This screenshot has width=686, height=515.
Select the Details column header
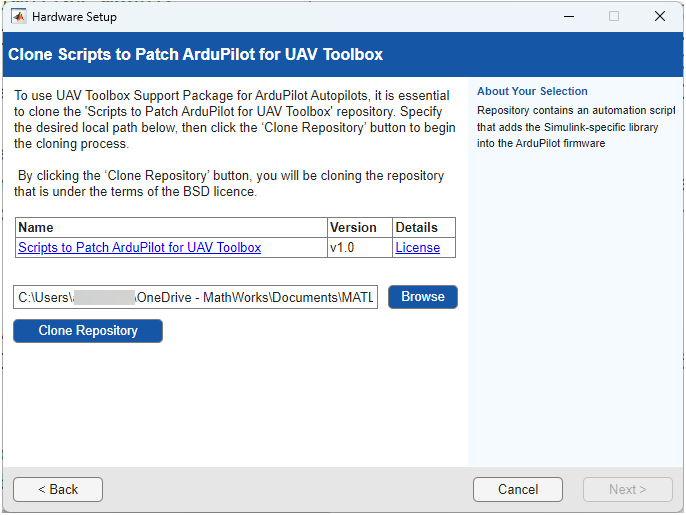416,227
